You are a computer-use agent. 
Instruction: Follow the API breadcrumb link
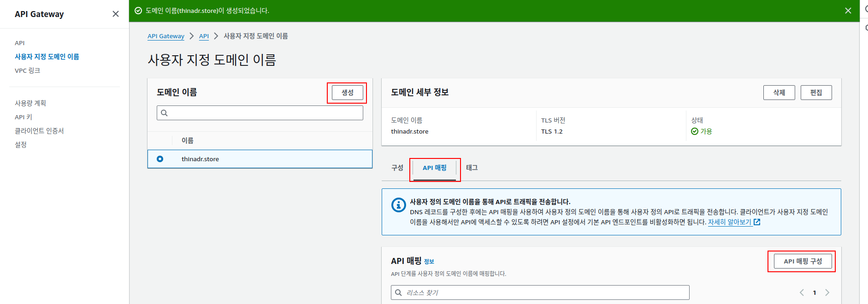tap(204, 36)
